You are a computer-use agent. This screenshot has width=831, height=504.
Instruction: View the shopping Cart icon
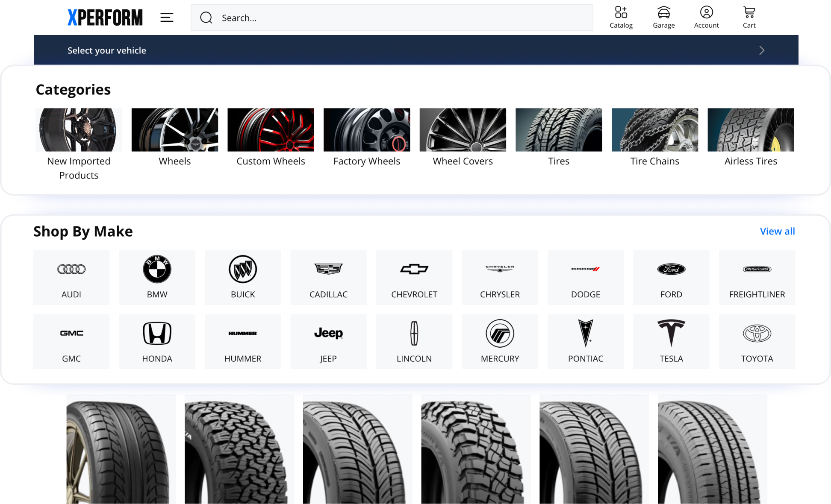(x=749, y=17)
